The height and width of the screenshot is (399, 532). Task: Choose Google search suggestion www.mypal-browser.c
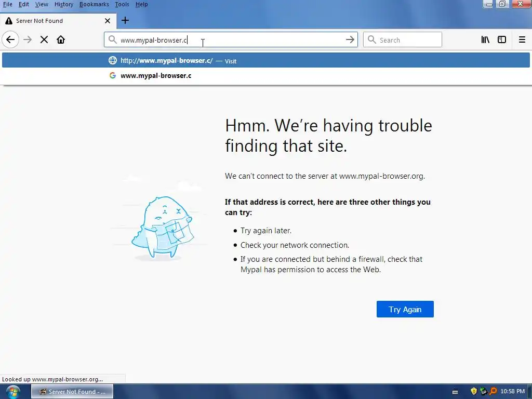(x=265, y=75)
